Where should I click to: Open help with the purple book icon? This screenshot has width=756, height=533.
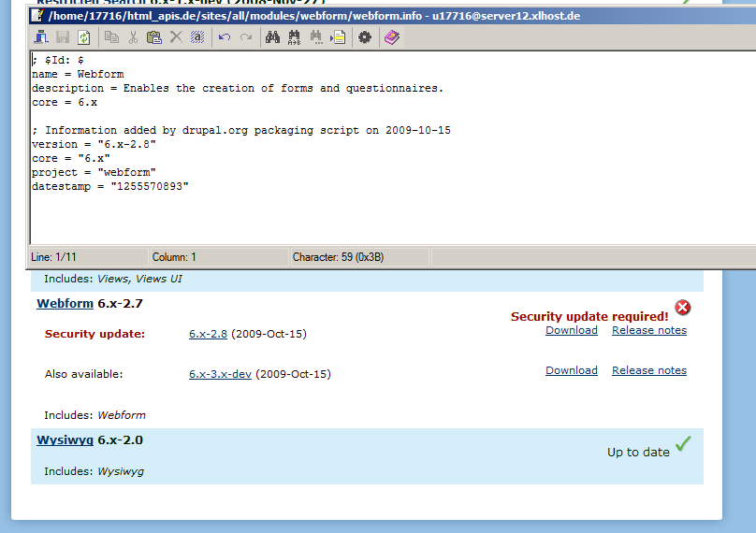[392, 37]
